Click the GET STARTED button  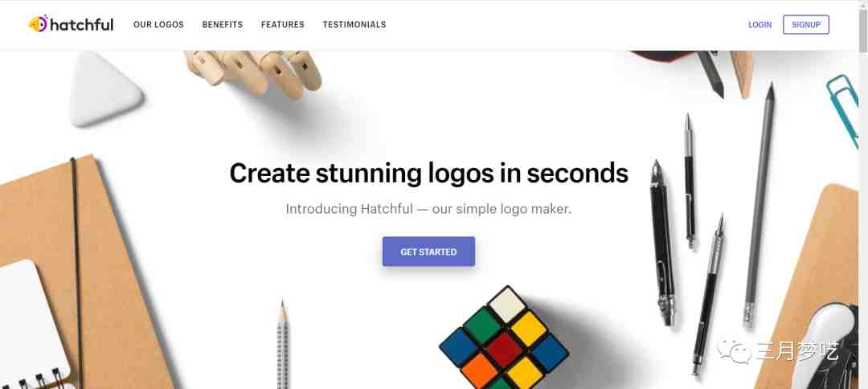click(x=428, y=252)
